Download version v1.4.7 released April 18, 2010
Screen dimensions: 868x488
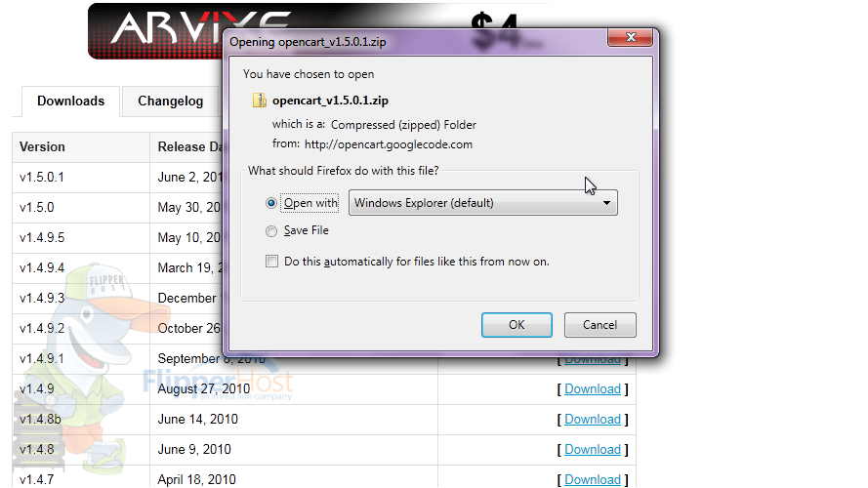pos(593,479)
